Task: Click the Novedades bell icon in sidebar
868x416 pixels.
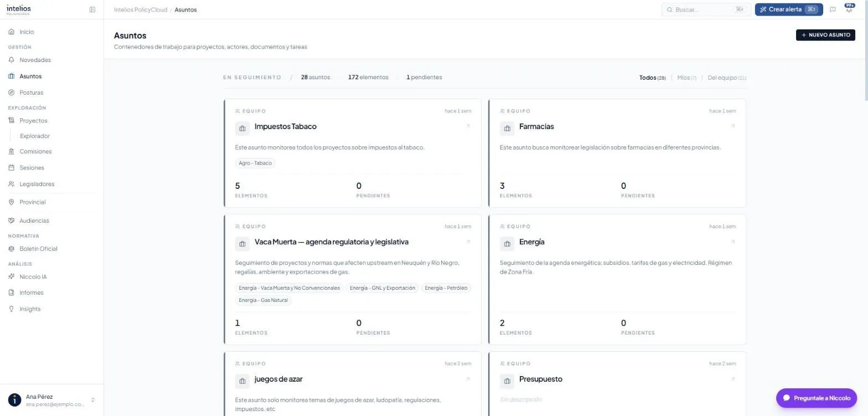Action: 12,60
